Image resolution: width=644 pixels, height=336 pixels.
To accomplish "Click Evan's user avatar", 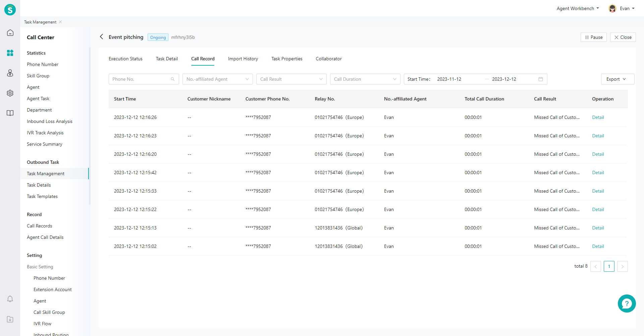I will click(612, 8).
